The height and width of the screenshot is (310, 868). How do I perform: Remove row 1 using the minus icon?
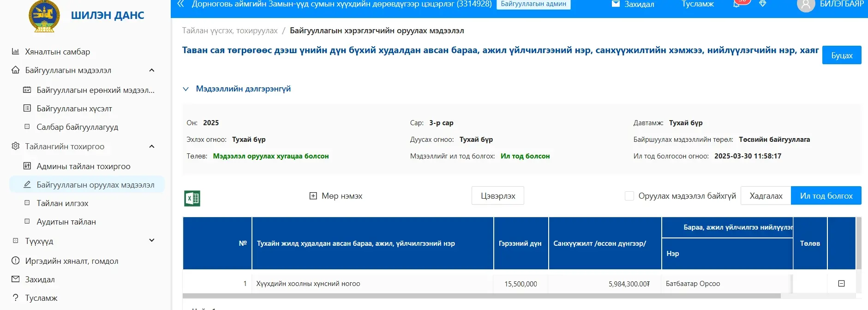[841, 284]
